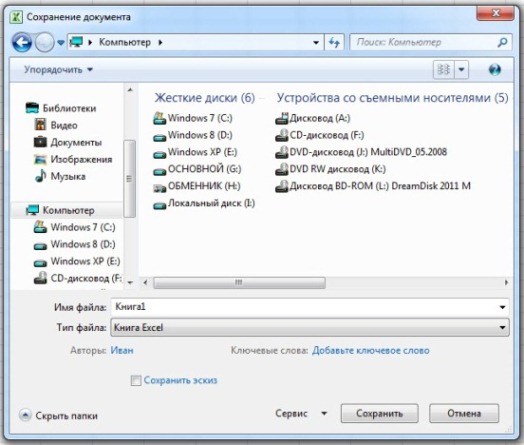The width and height of the screenshot is (524, 445).
Task: Click the Добавьте ключевое слово link
Action: click(371, 350)
